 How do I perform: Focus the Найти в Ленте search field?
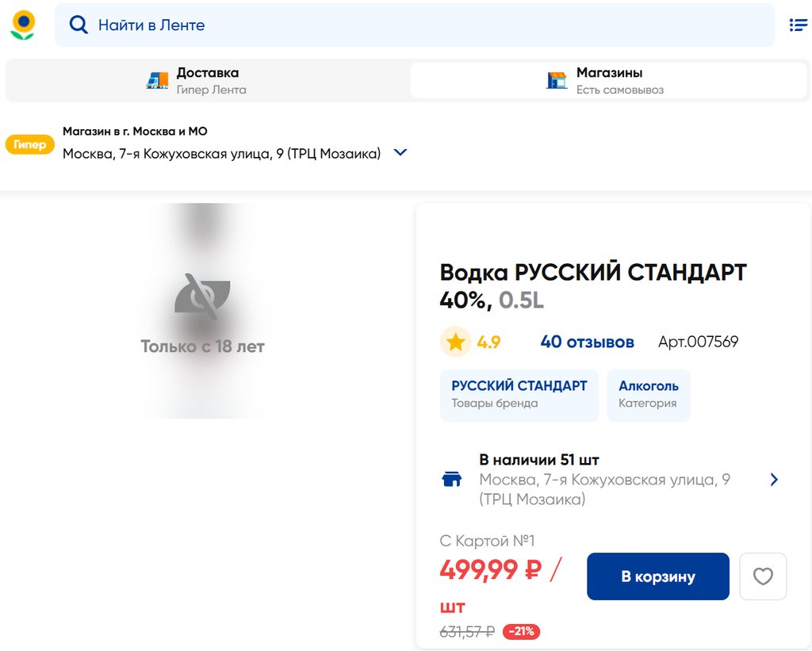(428, 25)
